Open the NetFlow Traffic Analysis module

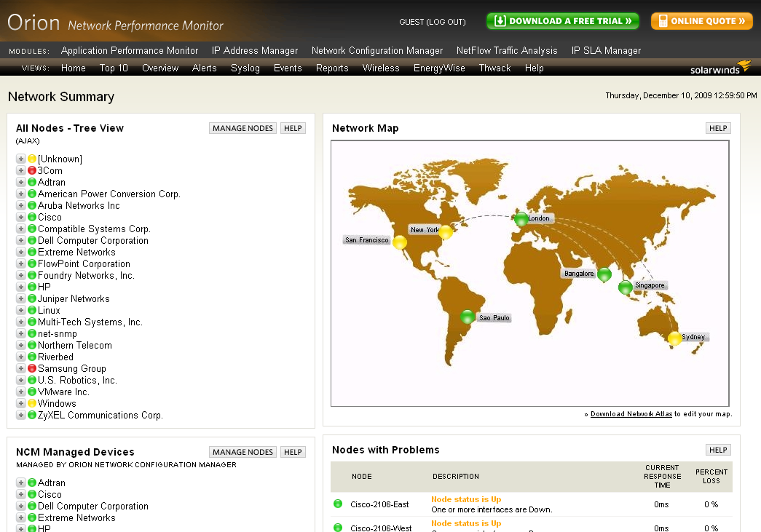507,50
